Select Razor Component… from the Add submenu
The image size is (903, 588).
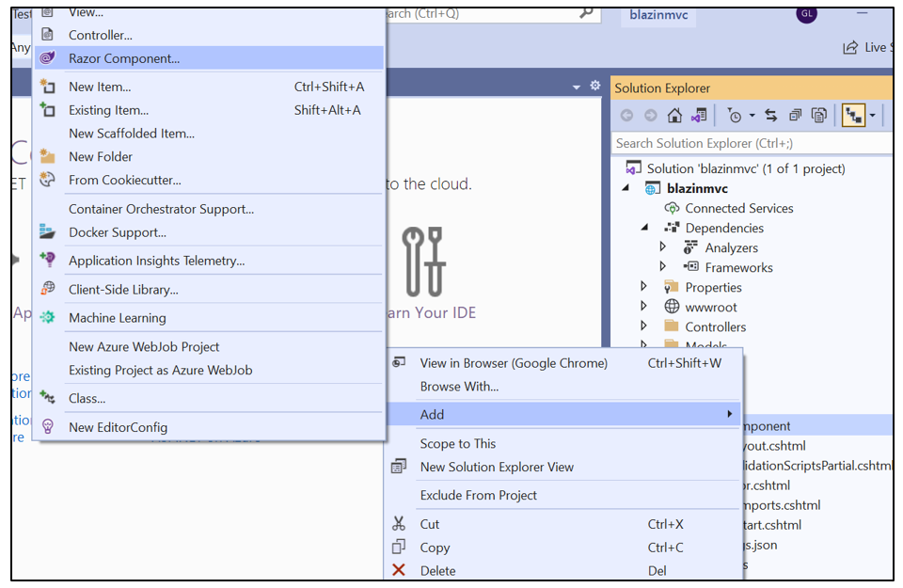(x=123, y=58)
